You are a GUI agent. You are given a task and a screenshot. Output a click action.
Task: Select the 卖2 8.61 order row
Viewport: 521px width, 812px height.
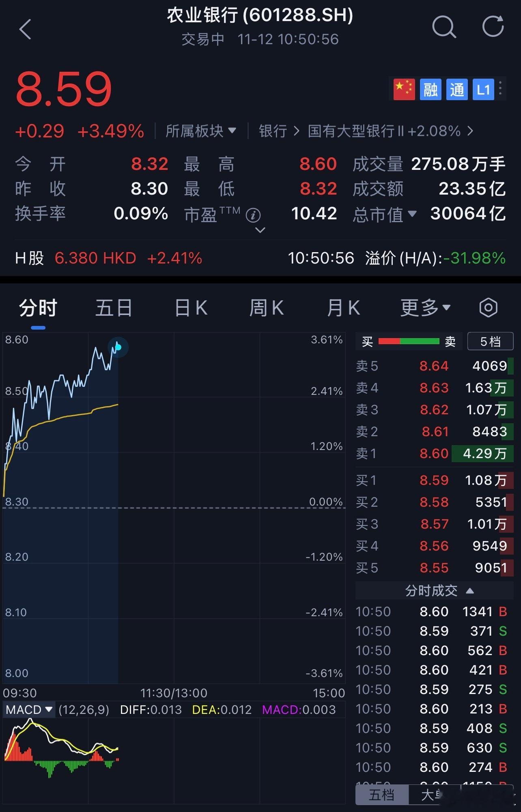435,432
